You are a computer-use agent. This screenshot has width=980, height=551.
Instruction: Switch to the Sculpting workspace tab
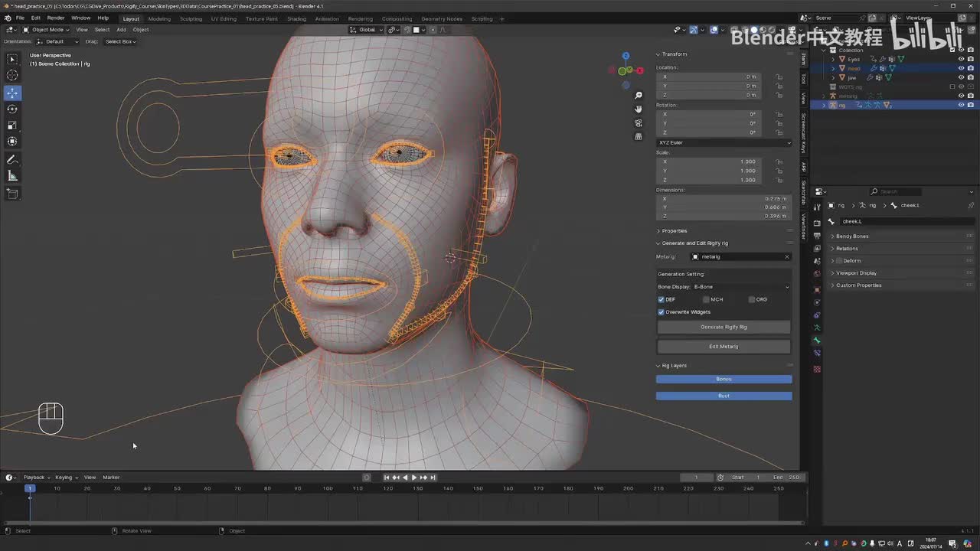click(191, 18)
